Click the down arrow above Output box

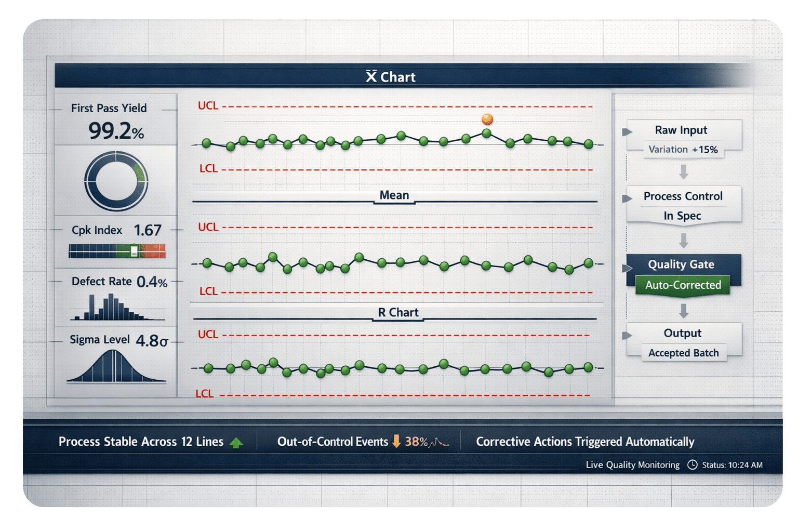pyautogui.click(x=684, y=311)
